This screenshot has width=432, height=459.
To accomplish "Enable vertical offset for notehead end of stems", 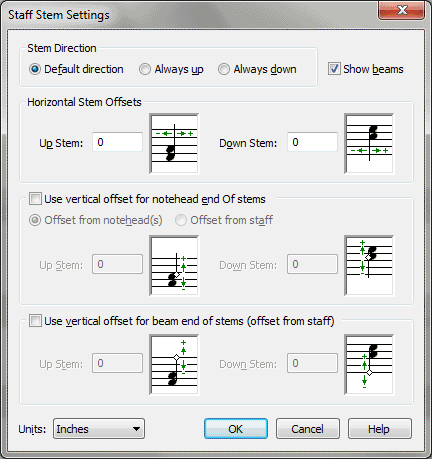I will 35,199.
